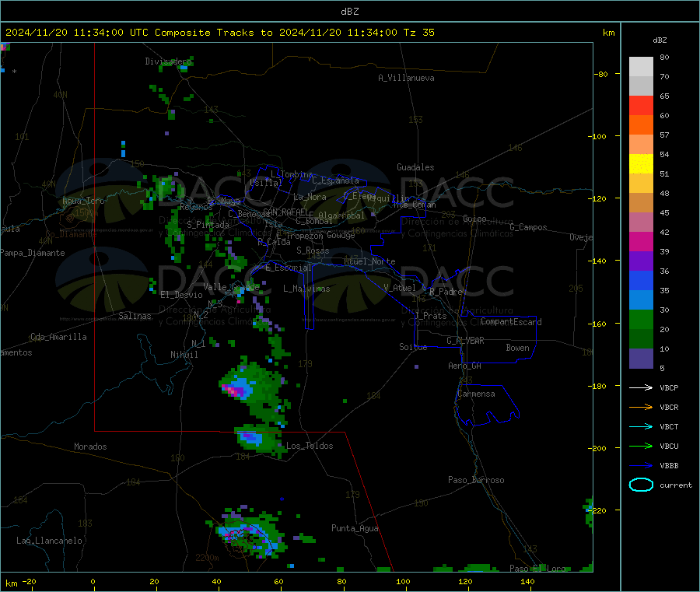Click the green VBCU arrow in legend
The height and width of the screenshot is (592, 700).
coord(641,446)
